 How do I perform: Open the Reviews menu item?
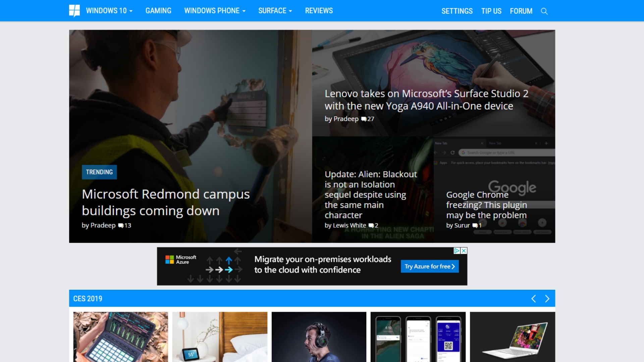(319, 11)
